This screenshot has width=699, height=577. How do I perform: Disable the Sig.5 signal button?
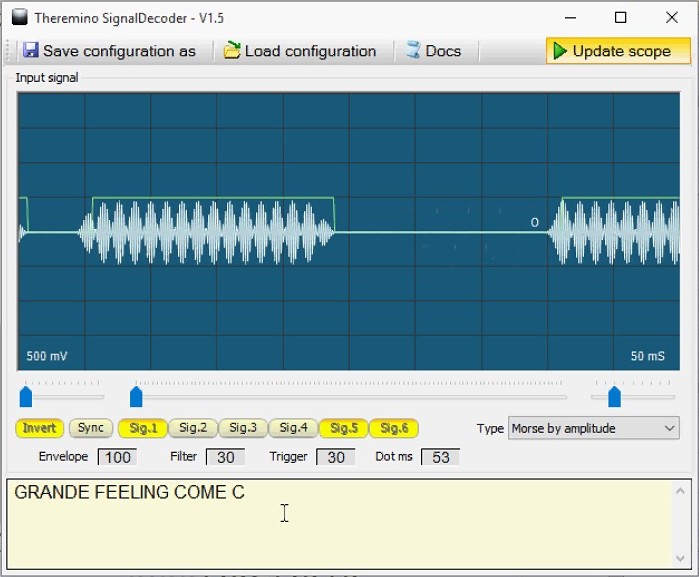point(343,428)
